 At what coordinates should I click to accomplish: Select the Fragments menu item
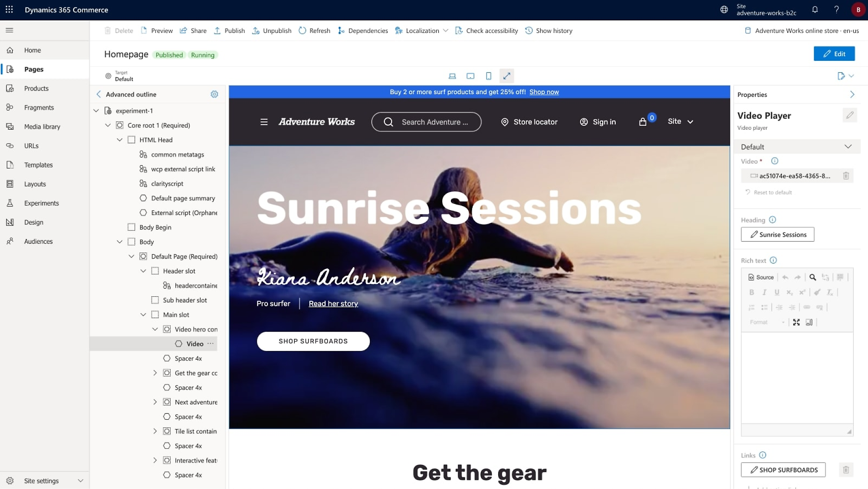point(39,107)
